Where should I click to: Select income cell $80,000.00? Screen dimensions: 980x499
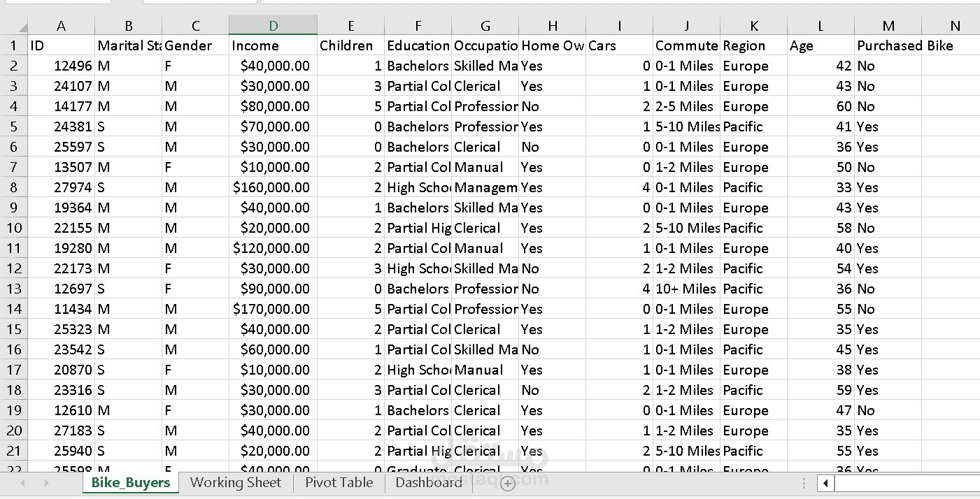[x=274, y=106]
